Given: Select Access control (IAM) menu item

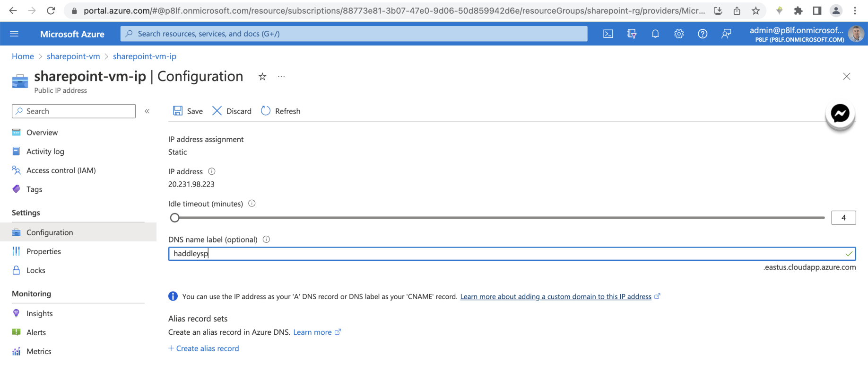Looking at the screenshot, I should 61,170.
